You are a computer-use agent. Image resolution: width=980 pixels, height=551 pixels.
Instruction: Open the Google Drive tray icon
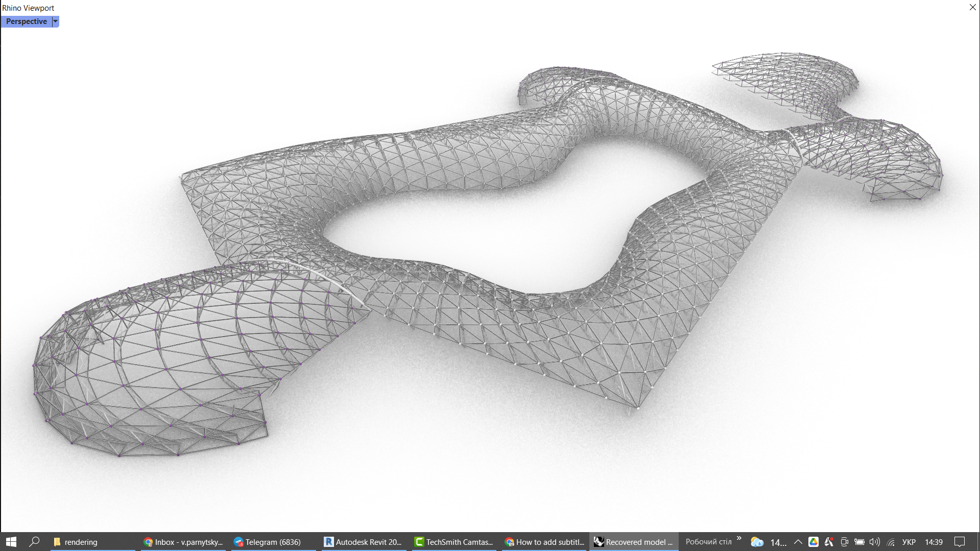point(814,542)
